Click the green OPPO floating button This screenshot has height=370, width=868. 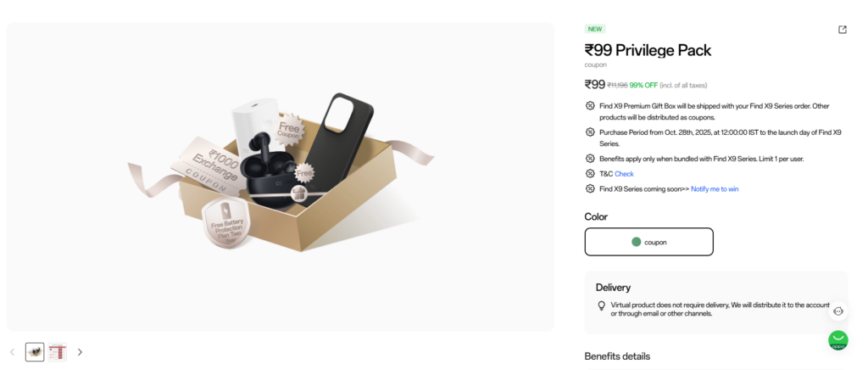pyautogui.click(x=837, y=340)
